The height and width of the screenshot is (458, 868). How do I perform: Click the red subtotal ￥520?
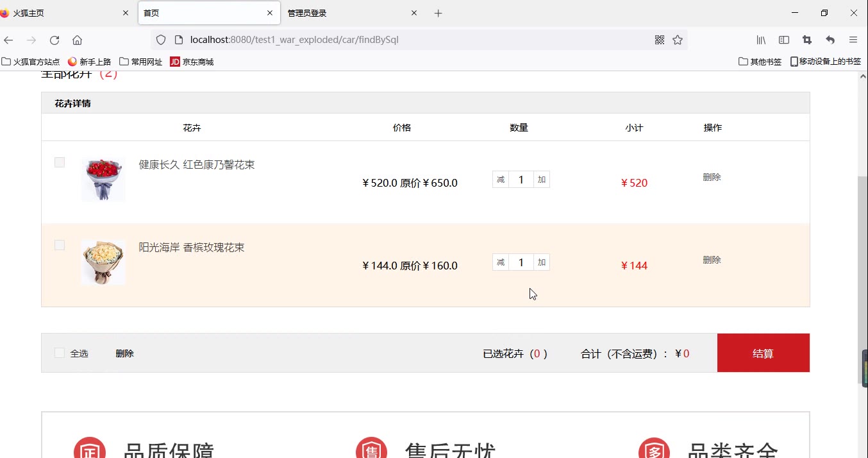click(x=634, y=183)
